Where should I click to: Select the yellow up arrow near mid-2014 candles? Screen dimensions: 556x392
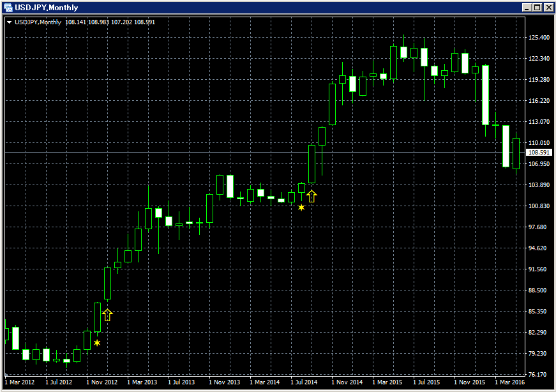(x=312, y=196)
